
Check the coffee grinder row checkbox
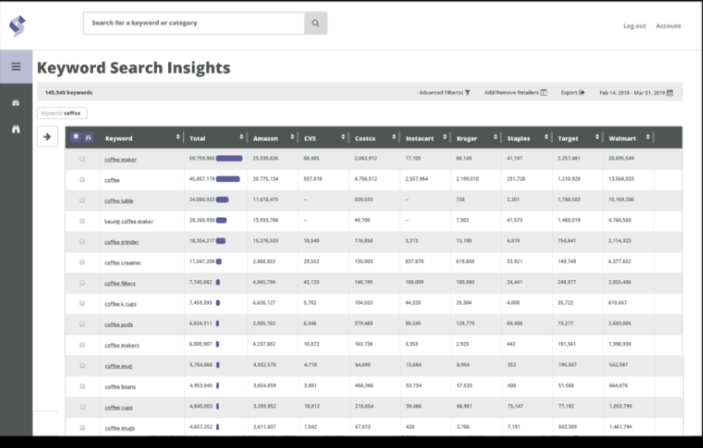(82, 241)
